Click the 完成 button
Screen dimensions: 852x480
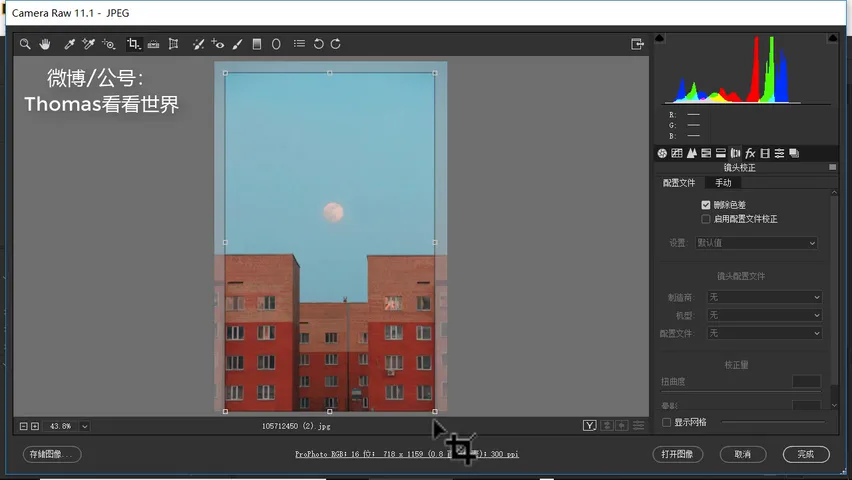click(x=806, y=454)
